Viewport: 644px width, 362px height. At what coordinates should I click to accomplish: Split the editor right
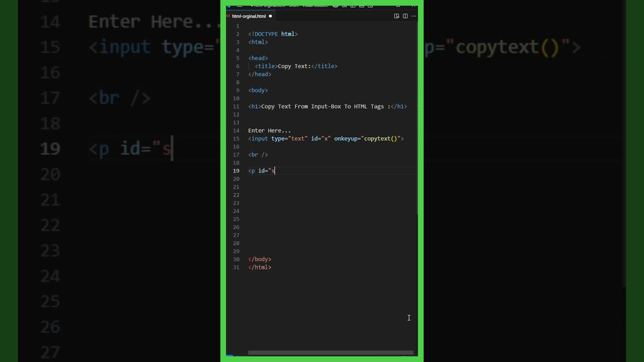405,16
